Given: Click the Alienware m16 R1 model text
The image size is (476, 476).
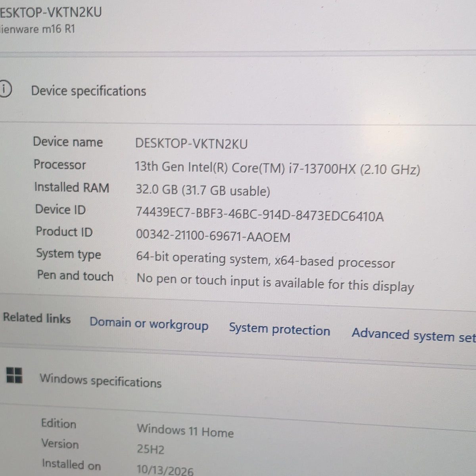Looking at the screenshot, I should (37, 29).
